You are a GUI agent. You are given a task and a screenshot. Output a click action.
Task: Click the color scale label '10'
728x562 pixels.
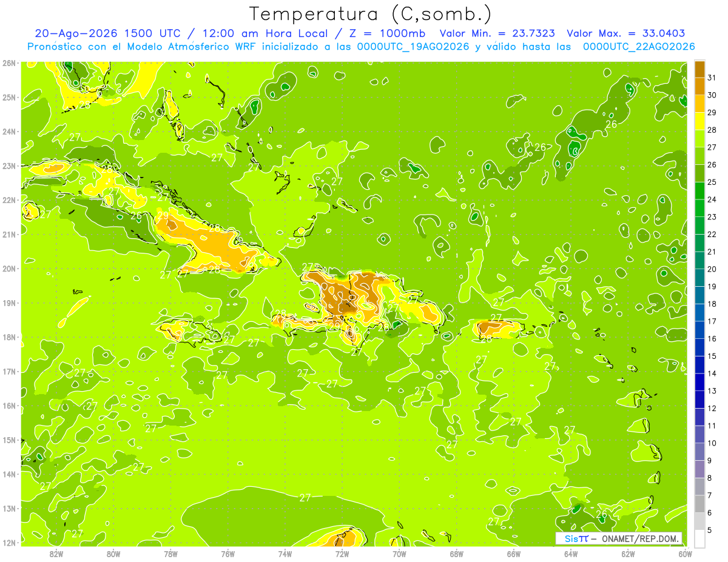click(712, 443)
